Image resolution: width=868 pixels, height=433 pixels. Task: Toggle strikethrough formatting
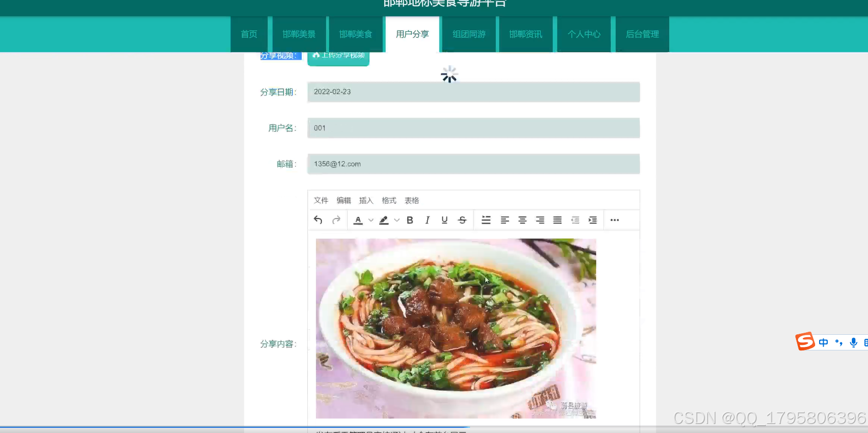point(462,220)
